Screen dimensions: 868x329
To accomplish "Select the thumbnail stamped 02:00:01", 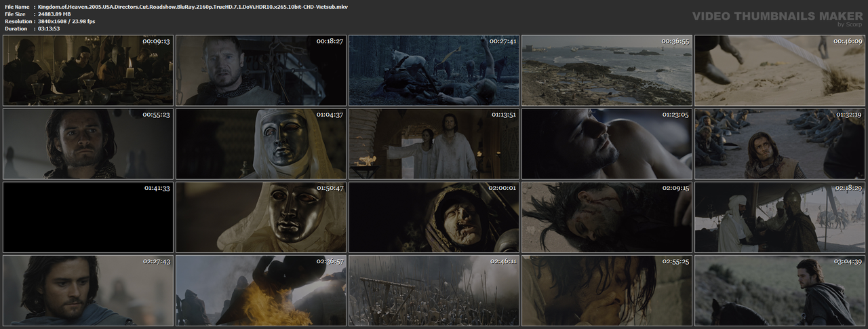I will click(x=434, y=217).
